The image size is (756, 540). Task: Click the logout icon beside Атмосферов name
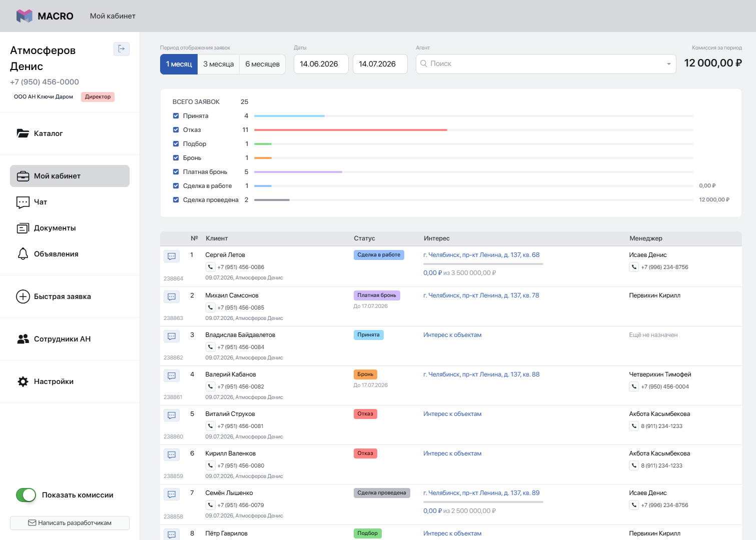(122, 48)
